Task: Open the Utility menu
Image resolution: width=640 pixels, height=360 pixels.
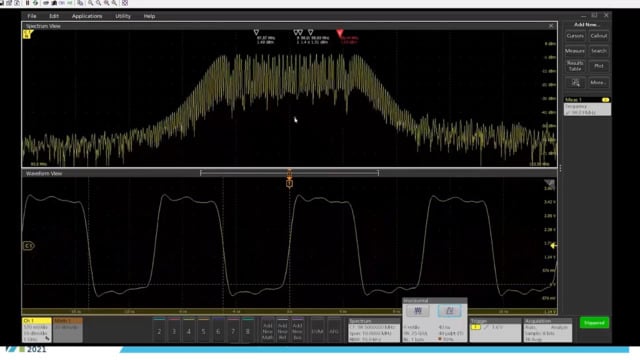Action: pos(123,16)
